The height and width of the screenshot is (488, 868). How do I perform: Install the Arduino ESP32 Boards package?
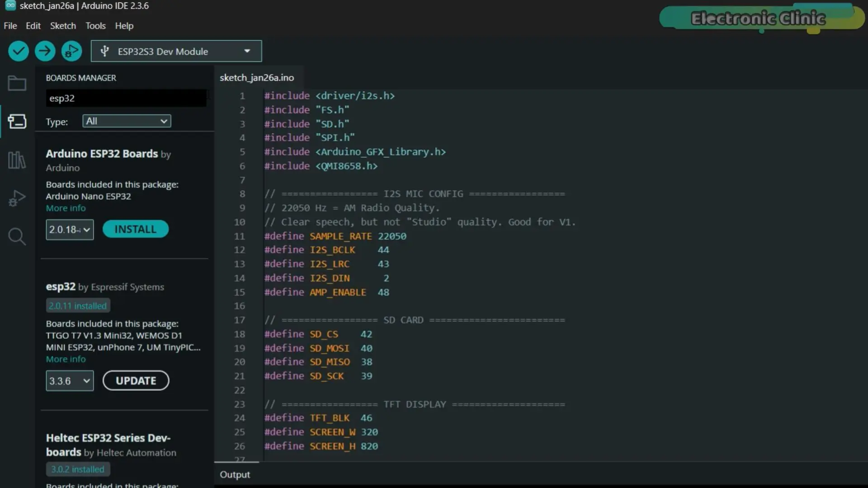136,229
